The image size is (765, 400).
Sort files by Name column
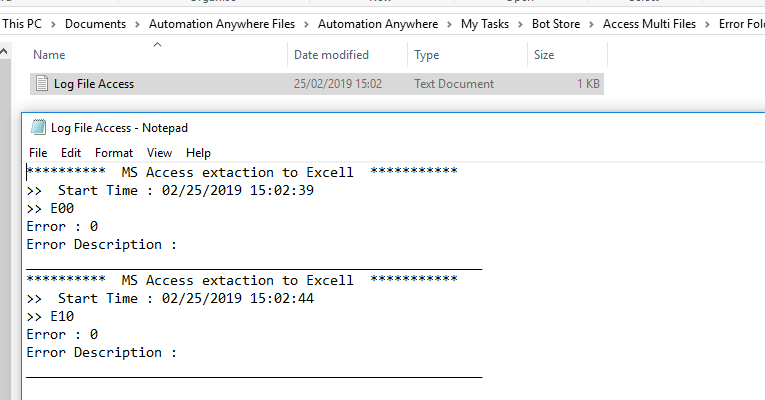(49, 55)
